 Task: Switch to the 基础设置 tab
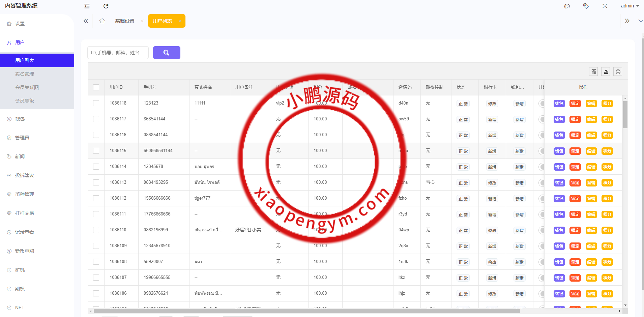(x=125, y=21)
